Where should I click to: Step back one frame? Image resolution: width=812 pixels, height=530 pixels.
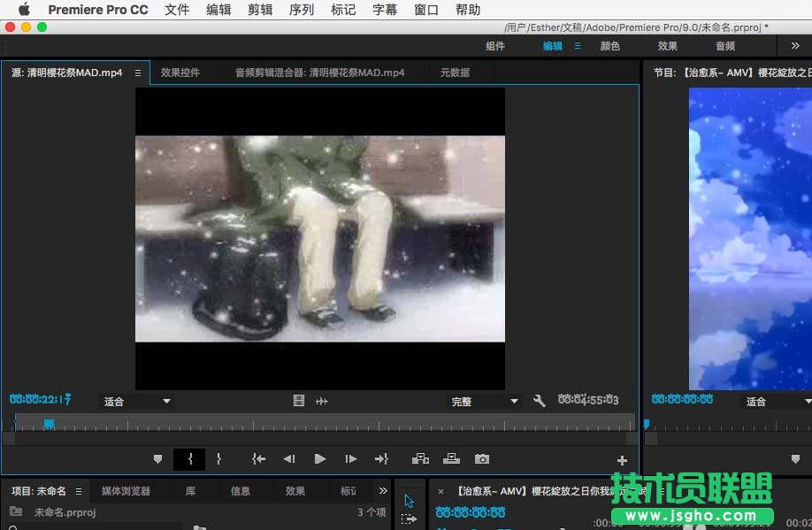[x=289, y=459]
